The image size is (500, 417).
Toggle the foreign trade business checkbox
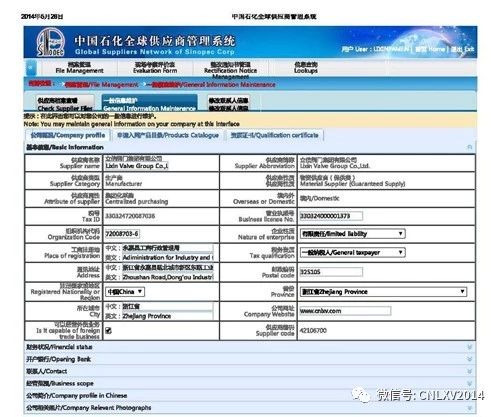click(108, 330)
